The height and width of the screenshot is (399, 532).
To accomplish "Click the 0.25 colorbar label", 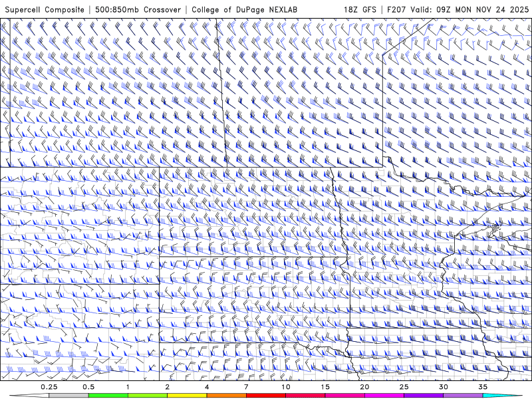I will (x=49, y=387).
